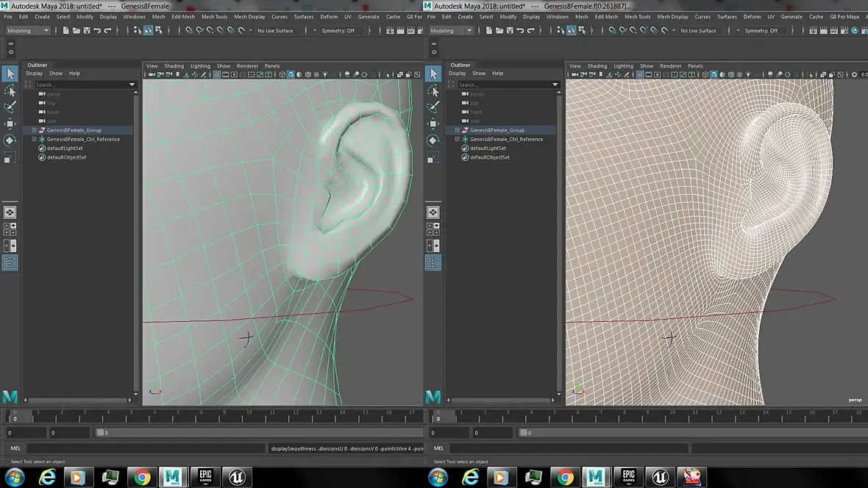Toggle the Outliner panel button in left sidebar
Image resolution: width=868 pixels, height=488 pixels.
click(10, 262)
